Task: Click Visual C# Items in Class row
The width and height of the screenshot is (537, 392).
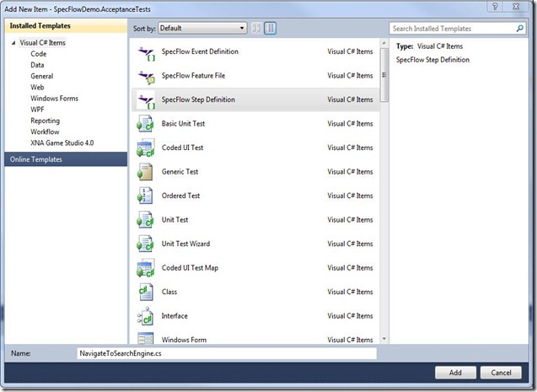Action: [x=350, y=292]
